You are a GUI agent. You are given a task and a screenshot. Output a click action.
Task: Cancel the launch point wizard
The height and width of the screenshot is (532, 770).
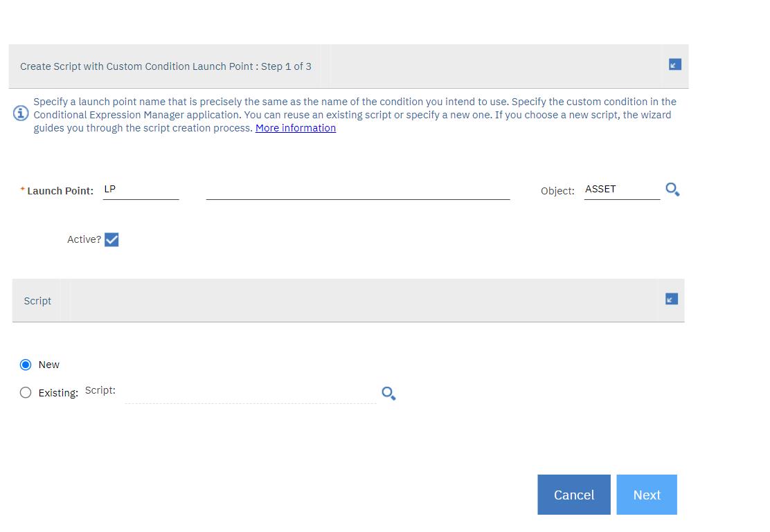tap(573, 495)
